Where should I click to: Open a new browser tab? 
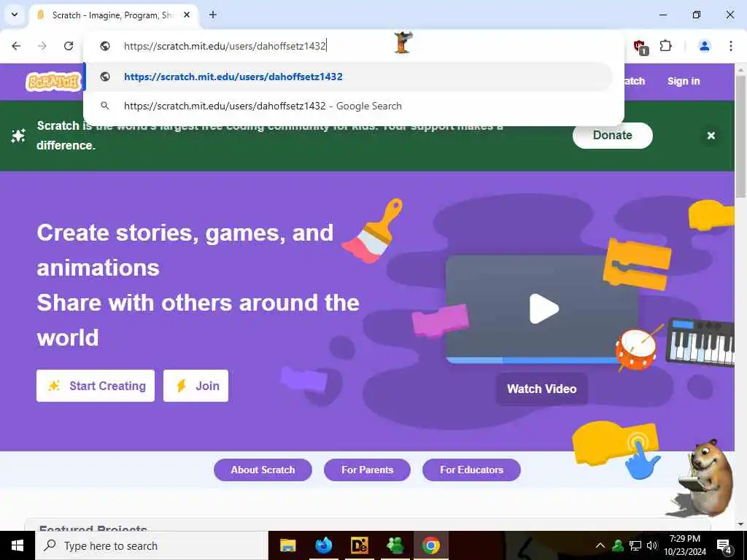(213, 15)
